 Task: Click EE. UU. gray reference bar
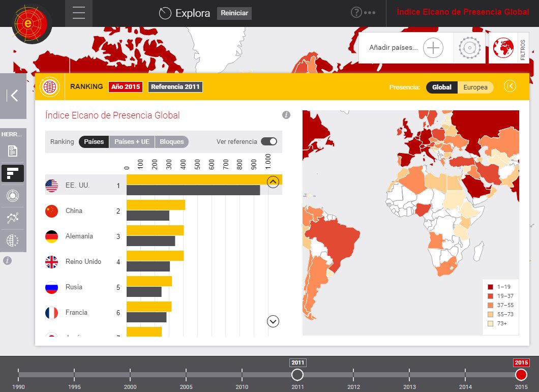pos(193,190)
